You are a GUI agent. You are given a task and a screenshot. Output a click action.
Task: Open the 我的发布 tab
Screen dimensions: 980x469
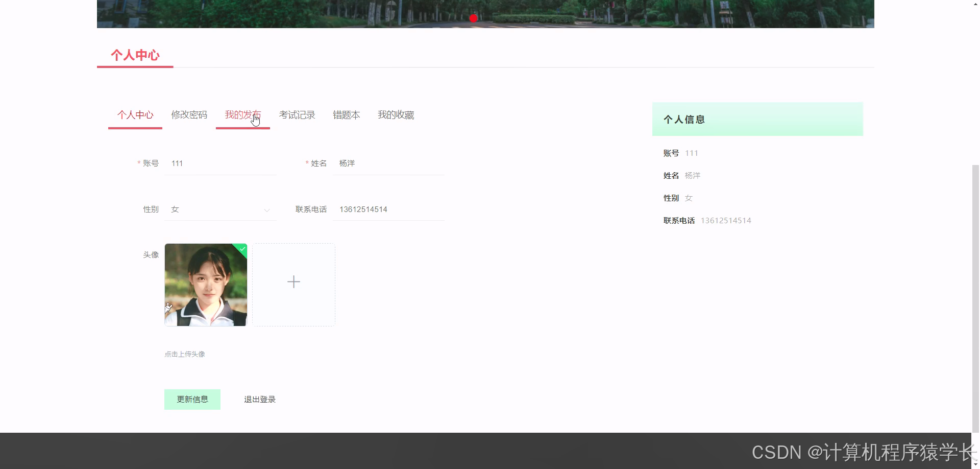tap(243, 115)
